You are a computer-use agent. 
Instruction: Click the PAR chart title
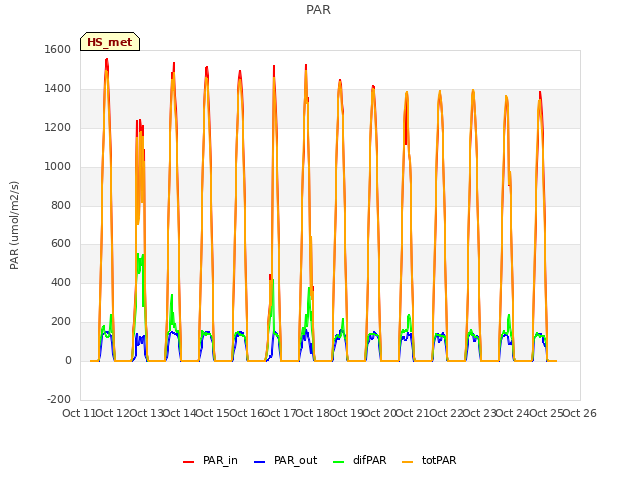pyautogui.click(x=318, y=10)
